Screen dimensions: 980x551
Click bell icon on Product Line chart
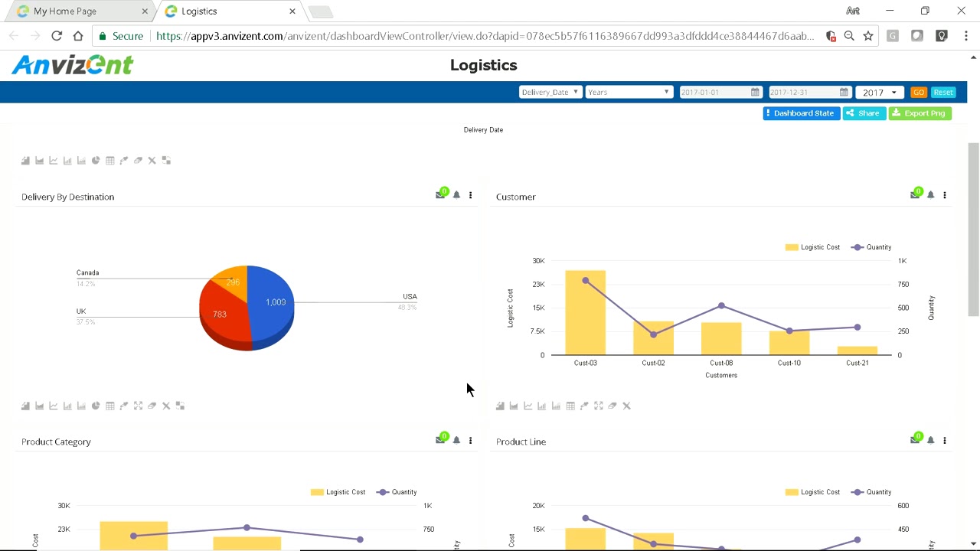pyautogui.click(x=931, y=440)
